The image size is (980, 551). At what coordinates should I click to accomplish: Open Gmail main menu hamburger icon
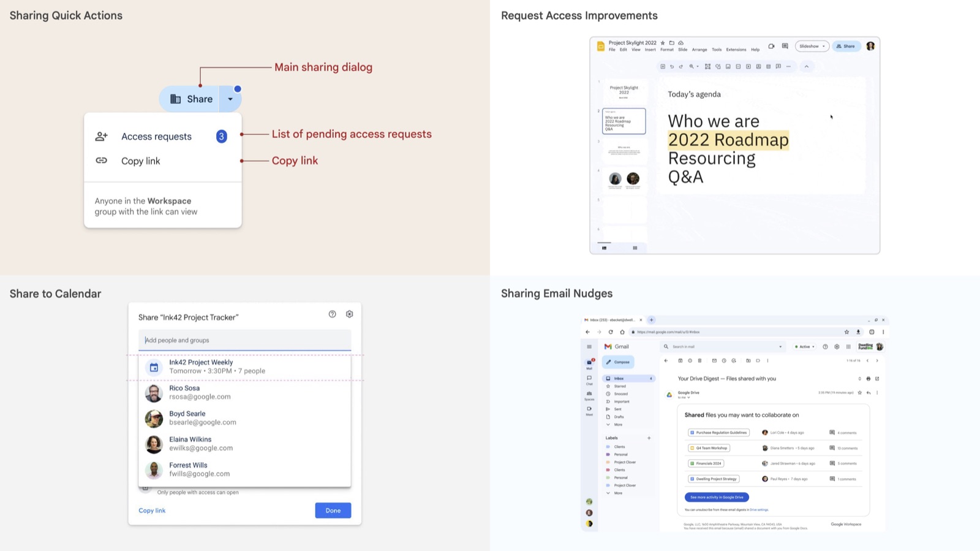589,346
